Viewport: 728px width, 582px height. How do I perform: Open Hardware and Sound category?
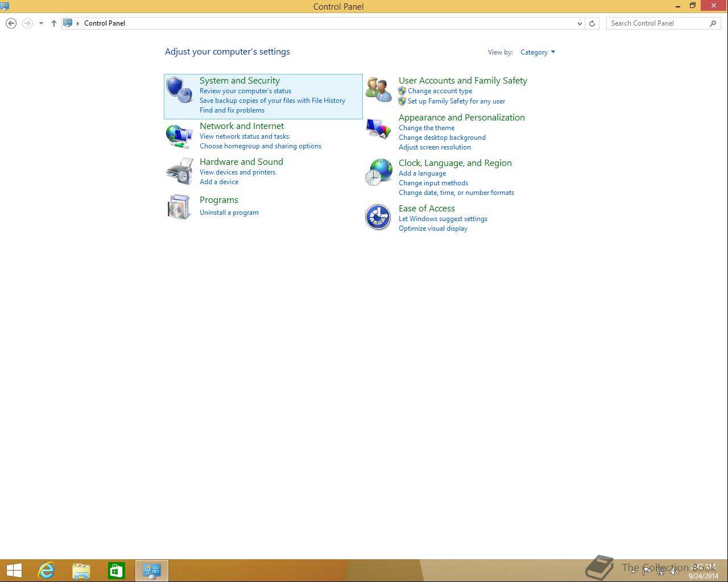click(x=241, y=162)
